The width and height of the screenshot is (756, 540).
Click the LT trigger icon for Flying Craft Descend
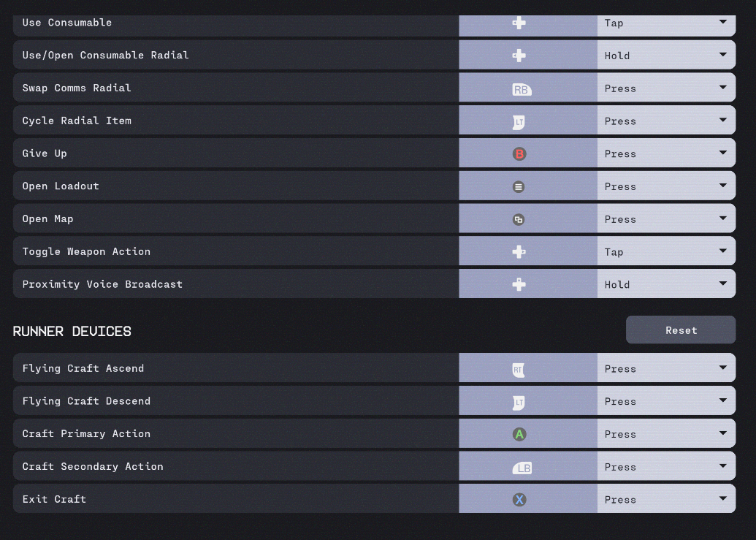519,402
